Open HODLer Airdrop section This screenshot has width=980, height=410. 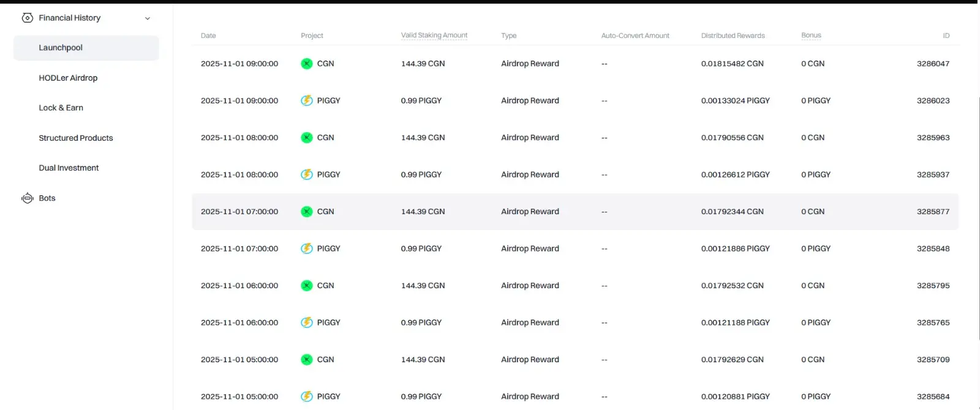tap(68, 78)
